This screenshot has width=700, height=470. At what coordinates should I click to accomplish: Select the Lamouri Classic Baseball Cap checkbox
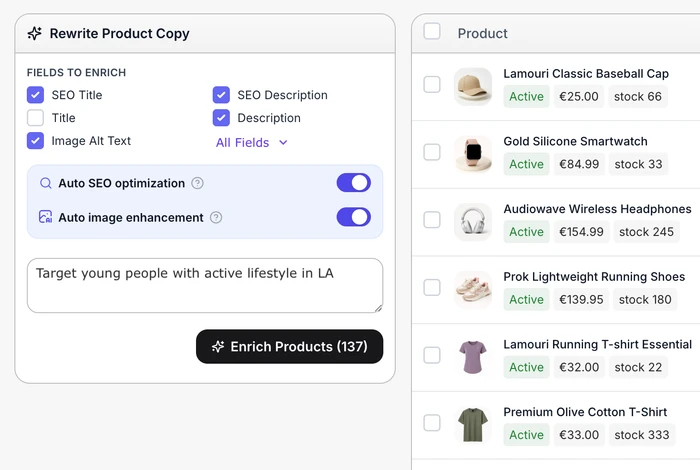pyautogui.click(x=432, y=84)
